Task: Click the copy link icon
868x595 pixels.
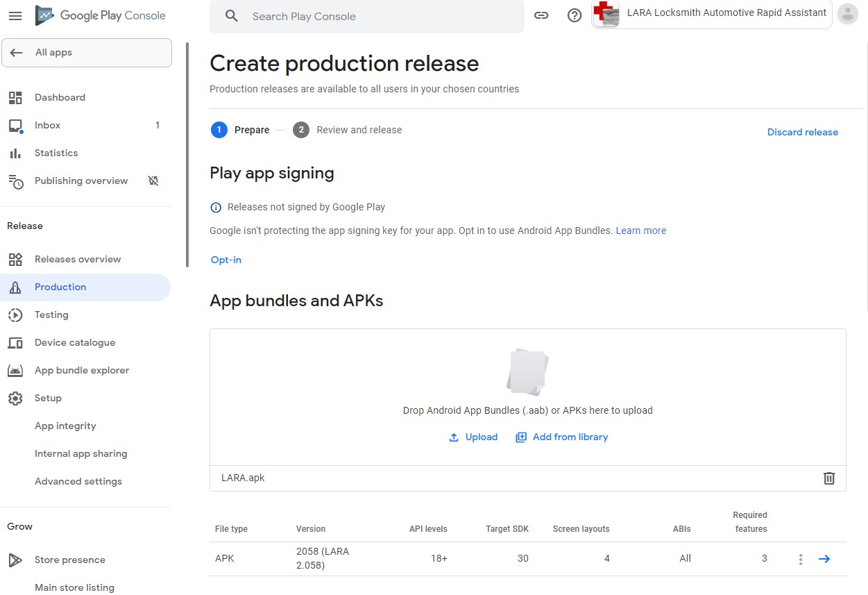Action: tap(541, 15)
